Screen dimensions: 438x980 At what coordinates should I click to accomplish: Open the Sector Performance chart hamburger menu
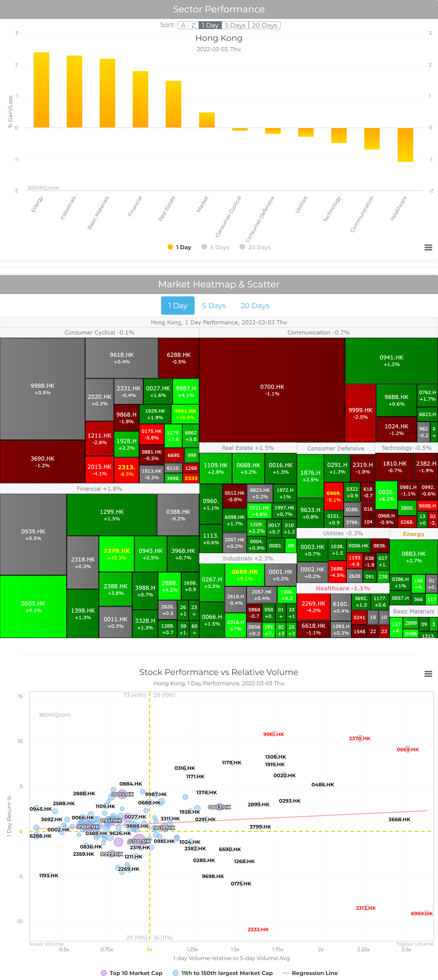[428, 248]
